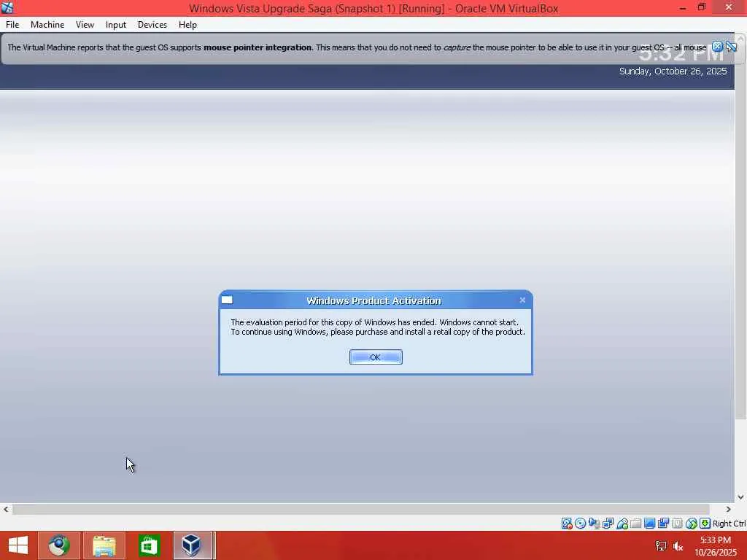This screenshot has height=560, width=747.
Task: Open the Machine menu
Action: [x=47, y=25]
